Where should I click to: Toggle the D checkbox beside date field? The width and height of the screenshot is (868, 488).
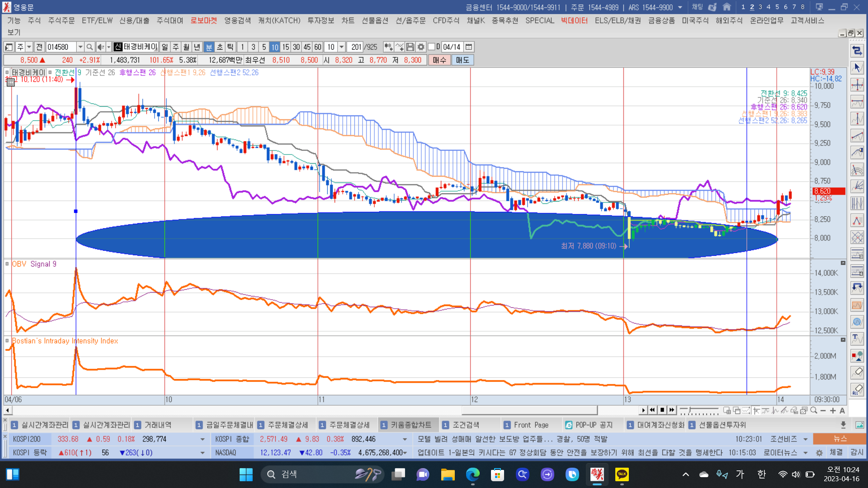pos(432,47)
